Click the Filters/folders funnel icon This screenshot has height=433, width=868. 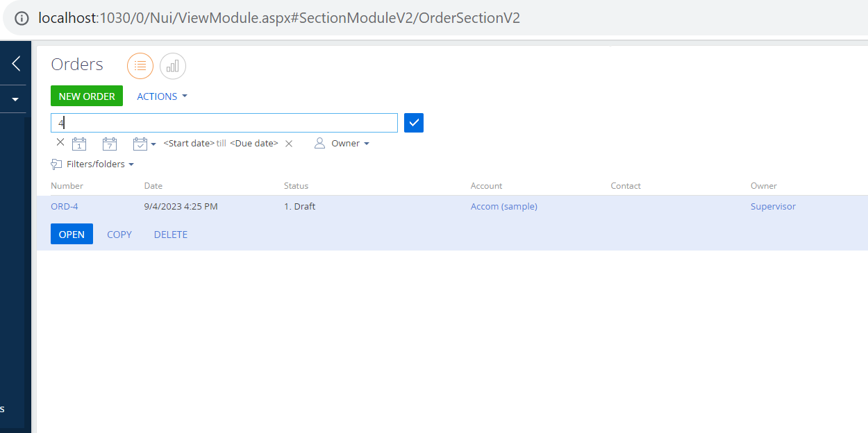click(x=56, y=164)
